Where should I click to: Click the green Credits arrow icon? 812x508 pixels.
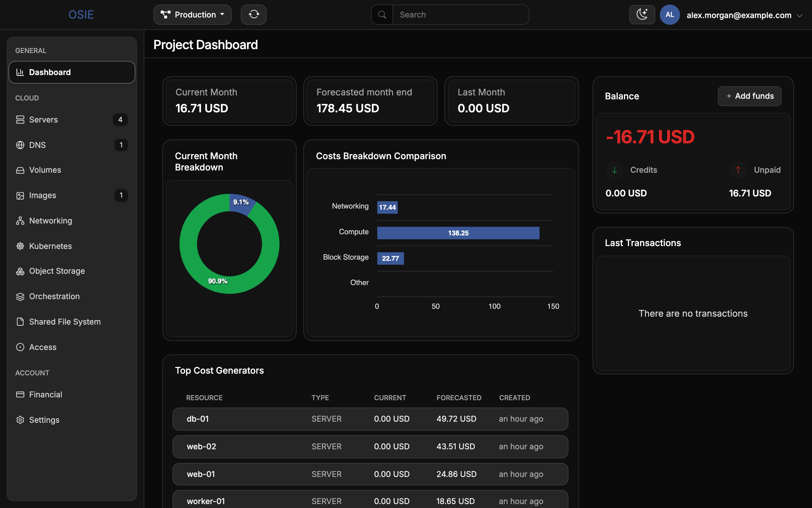pos(614,170)
